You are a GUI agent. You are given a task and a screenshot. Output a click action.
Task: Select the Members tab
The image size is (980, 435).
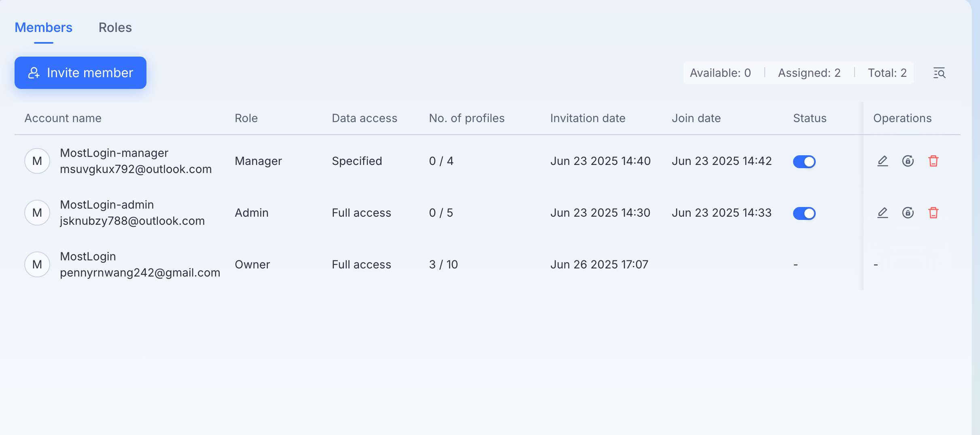coord(44,27)
